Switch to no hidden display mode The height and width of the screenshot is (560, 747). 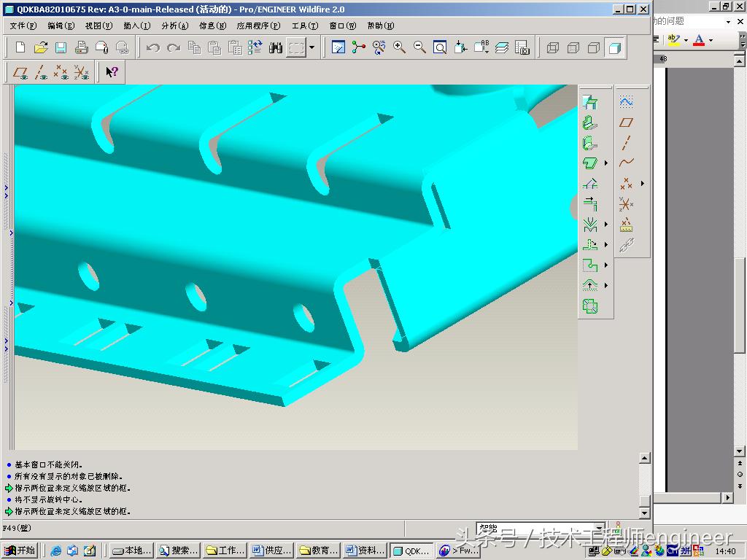tap(594, 47)
